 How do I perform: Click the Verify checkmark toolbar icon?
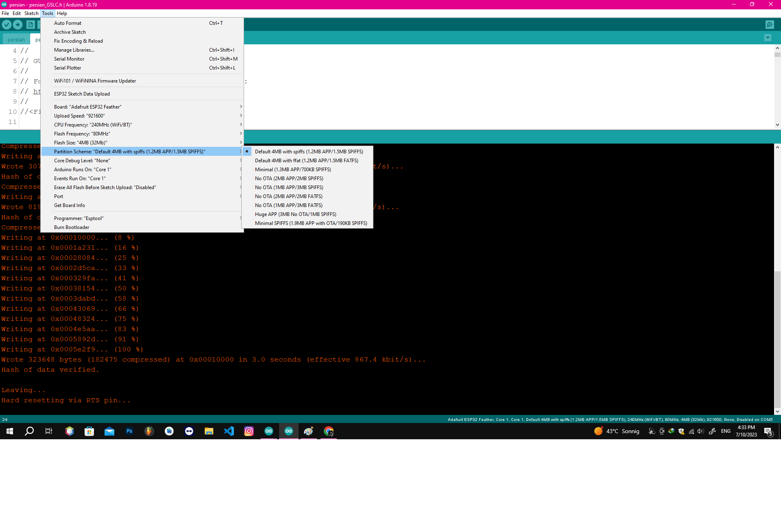tap(7, 25)
